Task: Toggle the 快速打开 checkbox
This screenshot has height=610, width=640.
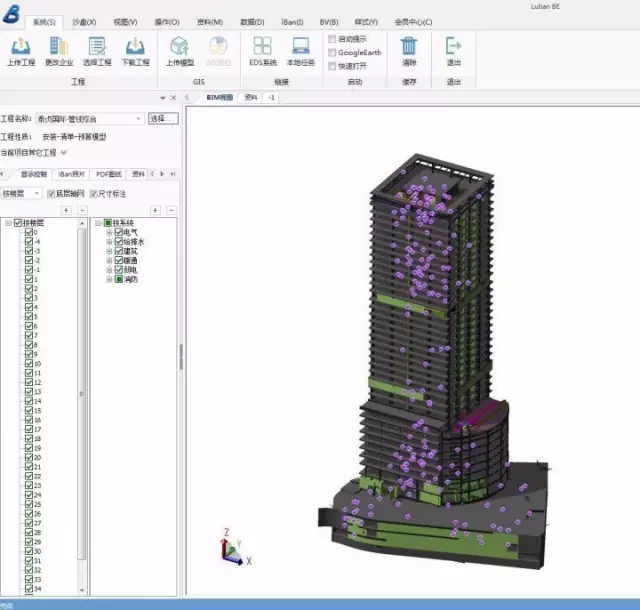Action: point(332,66)
